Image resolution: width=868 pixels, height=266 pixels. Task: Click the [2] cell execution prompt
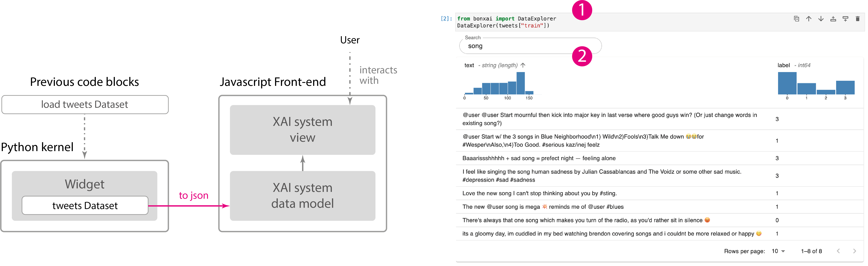pos(446,19)
